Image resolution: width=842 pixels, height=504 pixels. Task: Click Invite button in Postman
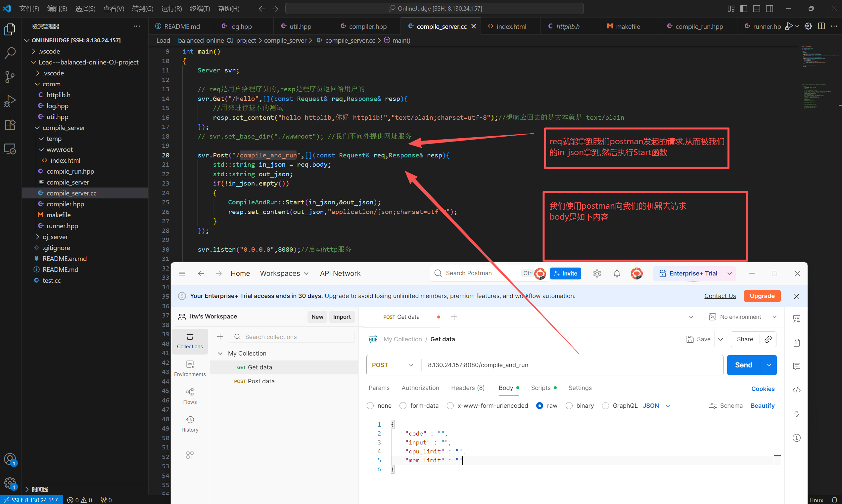(565, 273)
